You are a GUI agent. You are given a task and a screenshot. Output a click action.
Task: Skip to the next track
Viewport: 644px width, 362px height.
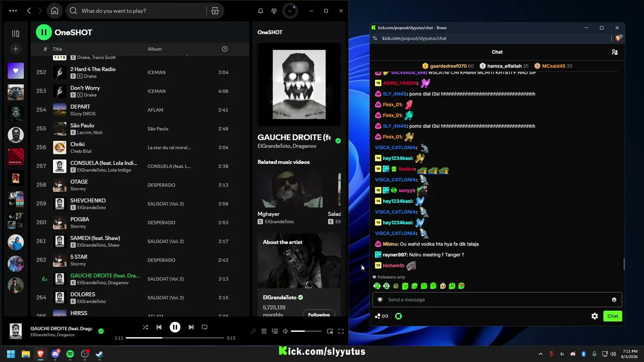pyautogui.click(x=191, y=327)
